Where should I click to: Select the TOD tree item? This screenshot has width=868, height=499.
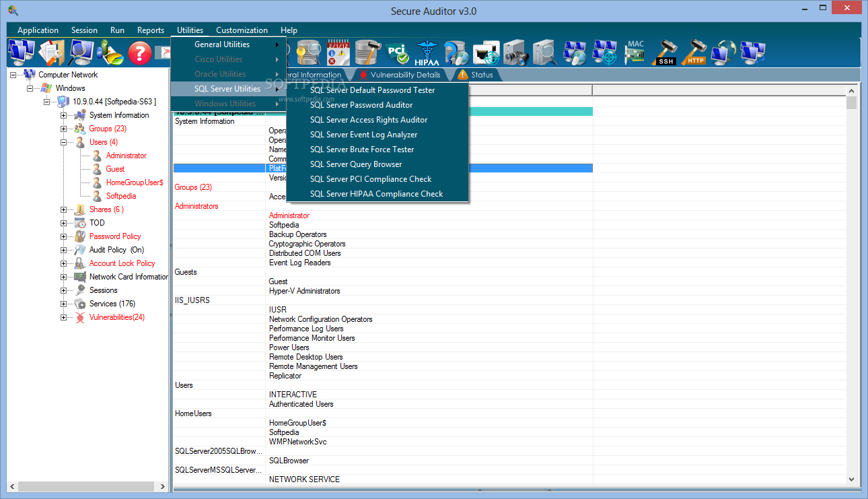pyautogui.click(x=97, y=223)
